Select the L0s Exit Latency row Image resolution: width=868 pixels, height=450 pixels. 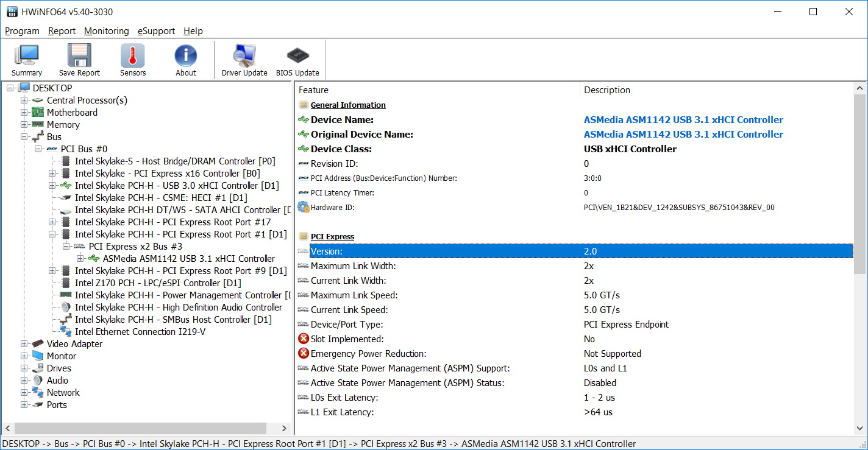click(x=575, y=398)
